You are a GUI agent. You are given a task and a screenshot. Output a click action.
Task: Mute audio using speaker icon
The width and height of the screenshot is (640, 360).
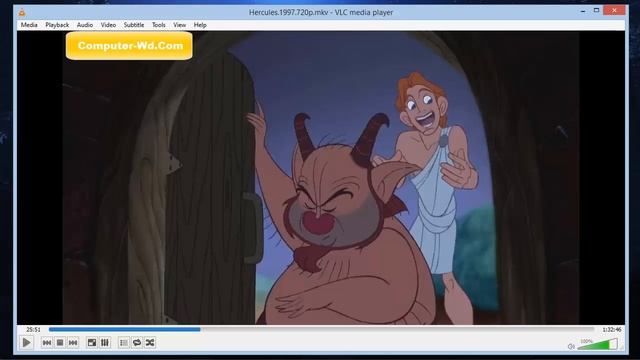coord(571,347)
